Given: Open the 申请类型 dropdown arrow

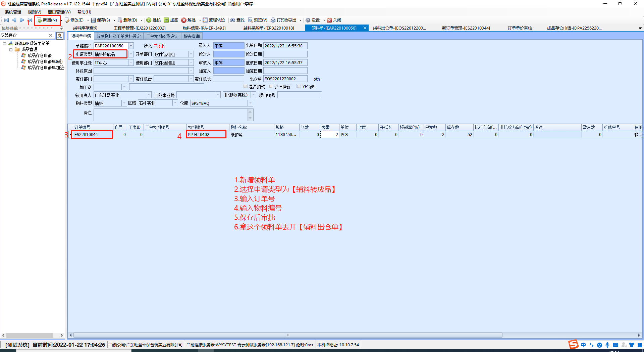Looking at the screenshot, I should pyautogui.click(x=131, y=54).
